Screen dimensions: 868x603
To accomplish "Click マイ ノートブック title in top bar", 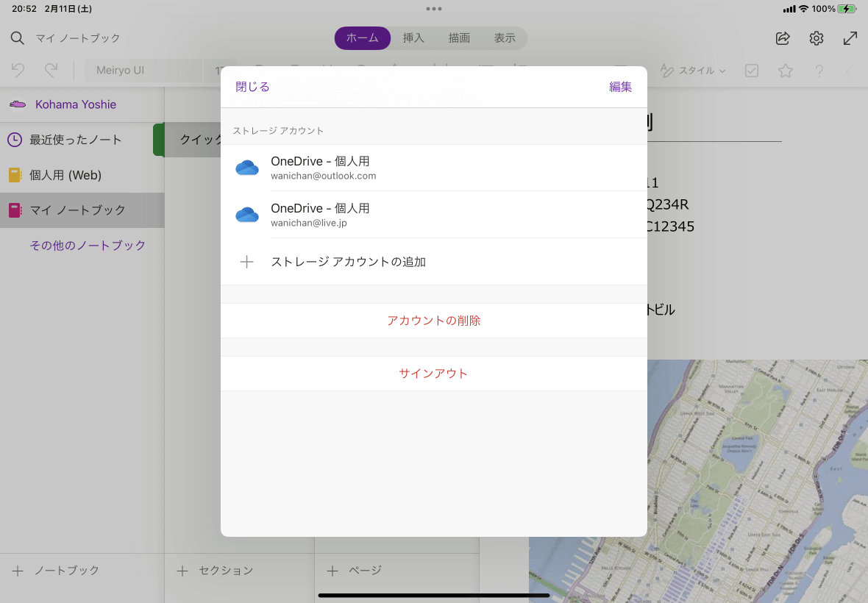I will [78, 38].
